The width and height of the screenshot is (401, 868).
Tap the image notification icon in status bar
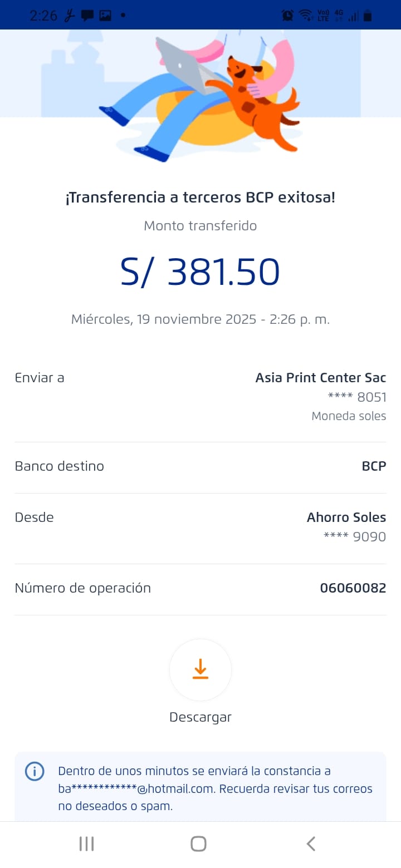(x=105, y=16)
